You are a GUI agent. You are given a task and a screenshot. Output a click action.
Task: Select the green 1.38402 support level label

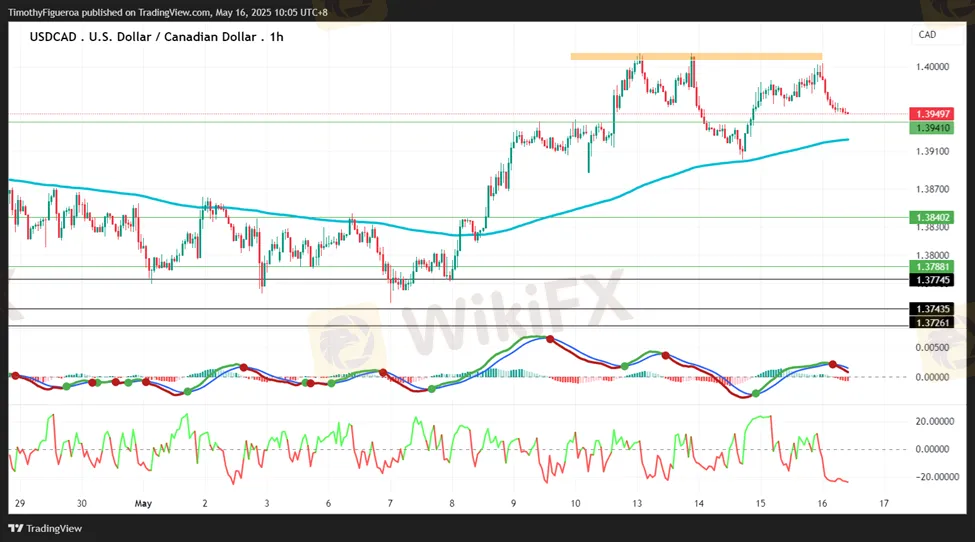[x=930, y=217]
